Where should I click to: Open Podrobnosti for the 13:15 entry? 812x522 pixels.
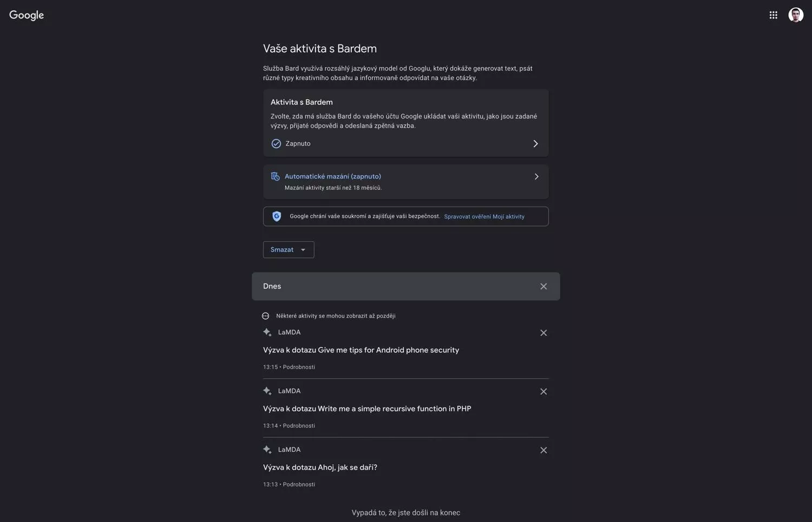tap(299, 367)
